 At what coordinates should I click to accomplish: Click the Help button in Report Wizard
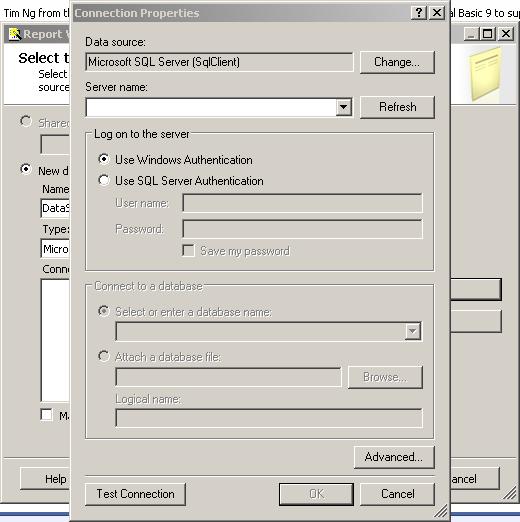click(x=45, y=479)
